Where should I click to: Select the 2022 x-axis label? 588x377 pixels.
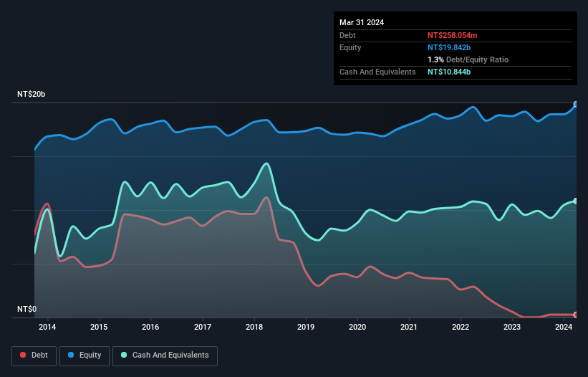pyautogui.click(x=461, y=327)
